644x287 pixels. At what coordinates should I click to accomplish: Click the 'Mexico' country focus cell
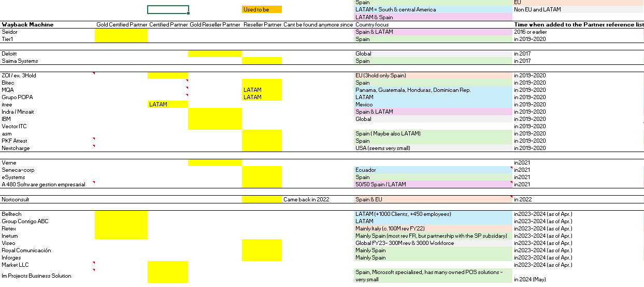coord(433,104)
